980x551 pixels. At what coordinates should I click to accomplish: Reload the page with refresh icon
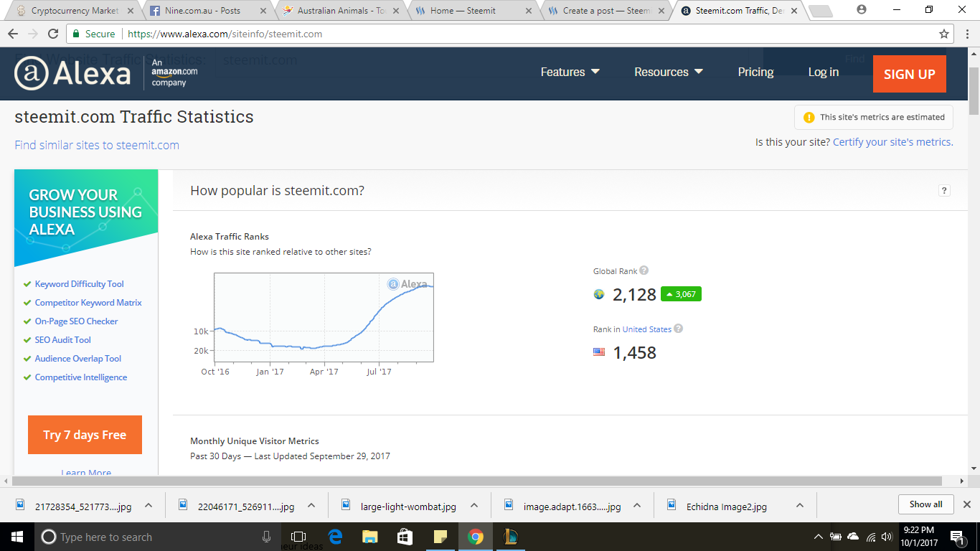pyautogui.click(x=53, y=34)
